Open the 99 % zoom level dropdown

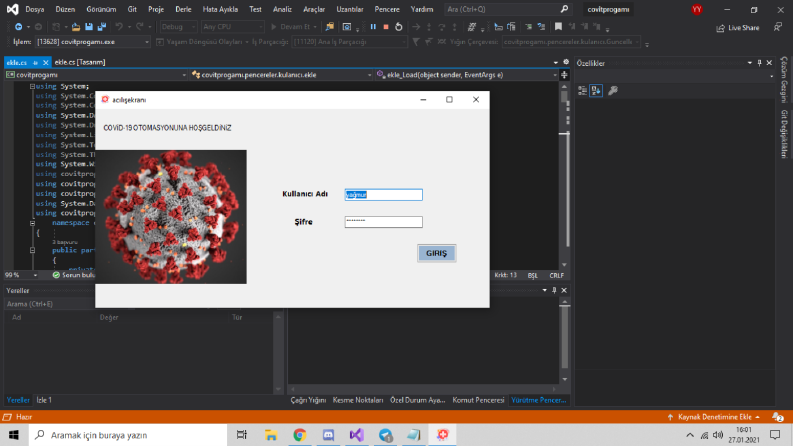pyautogui.click(x=21, y=275)
